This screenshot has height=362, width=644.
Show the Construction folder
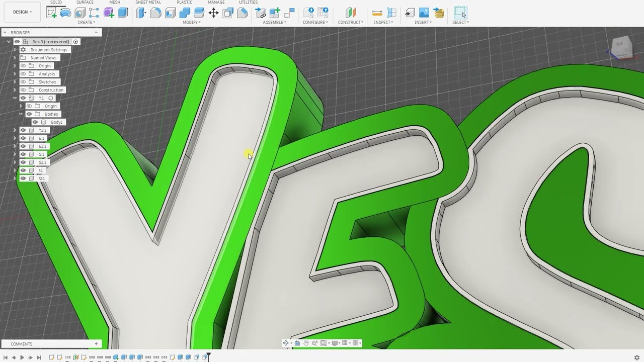(23, 90)
